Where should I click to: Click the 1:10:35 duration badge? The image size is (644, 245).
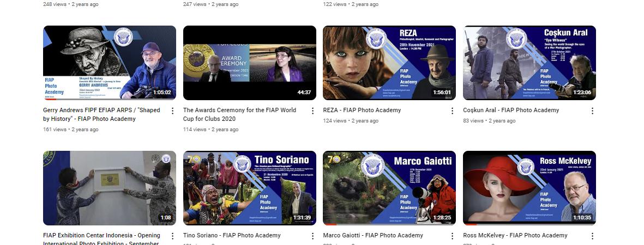pyautogui.click(x=582, y=217)
